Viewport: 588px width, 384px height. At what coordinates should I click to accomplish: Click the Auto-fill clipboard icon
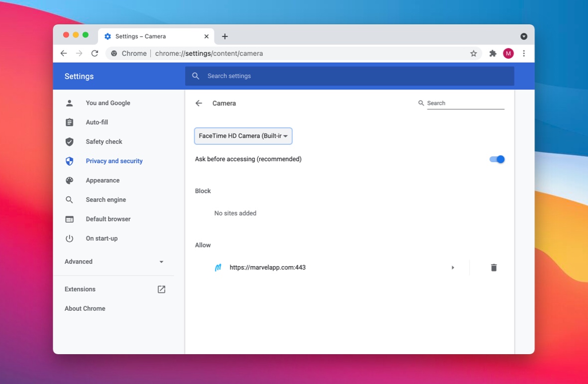pyautogui.click(x=69, y=122)
